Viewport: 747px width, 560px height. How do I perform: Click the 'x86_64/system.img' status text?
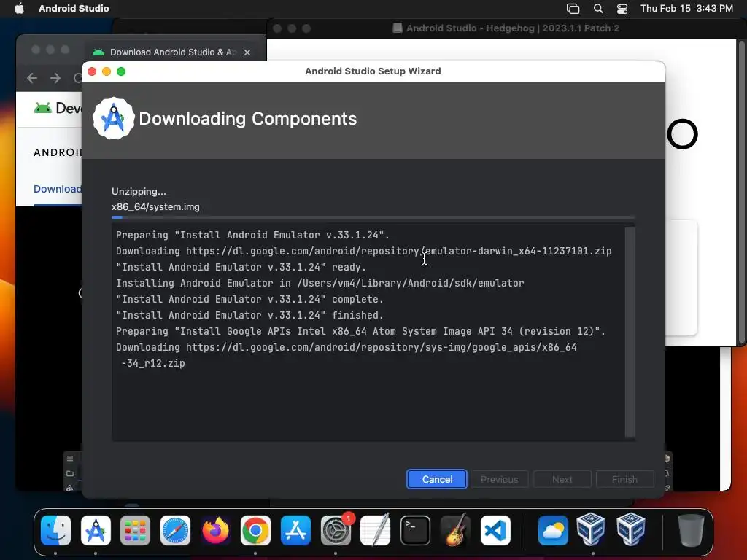pyautogui.click(x=155, y=206)
